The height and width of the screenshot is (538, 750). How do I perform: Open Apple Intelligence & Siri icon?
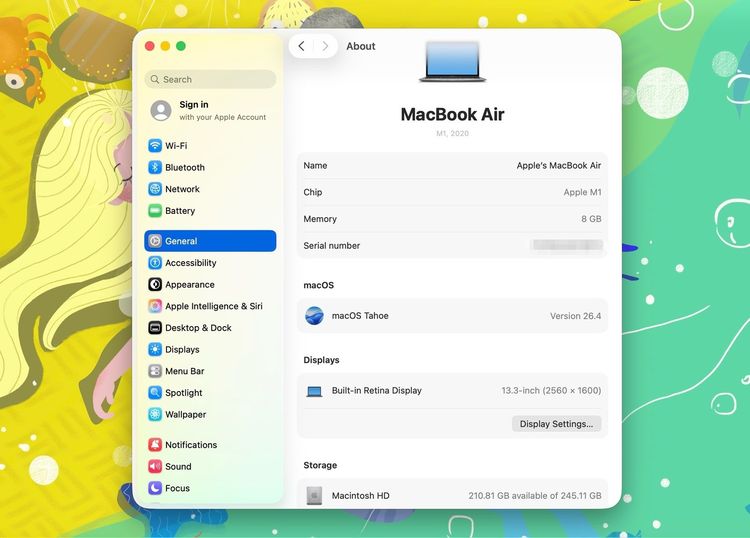pos(155,306)
